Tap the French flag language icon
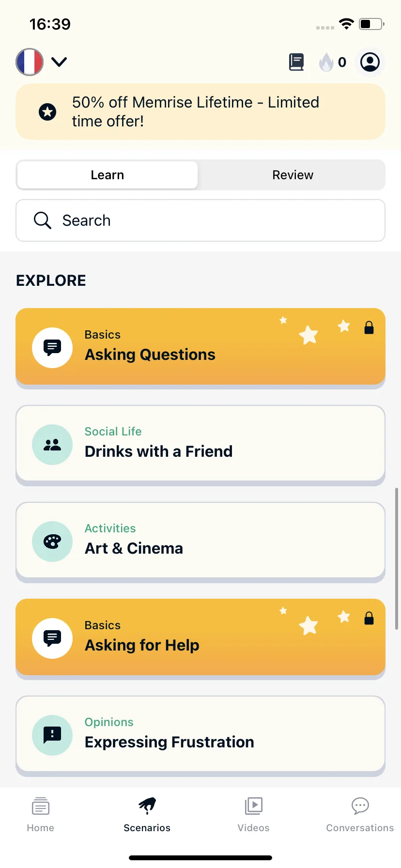401x868 pixels. pos(30,62)
